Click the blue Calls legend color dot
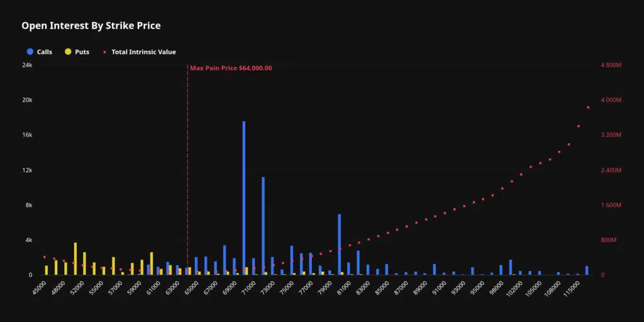 click(30, 52)
